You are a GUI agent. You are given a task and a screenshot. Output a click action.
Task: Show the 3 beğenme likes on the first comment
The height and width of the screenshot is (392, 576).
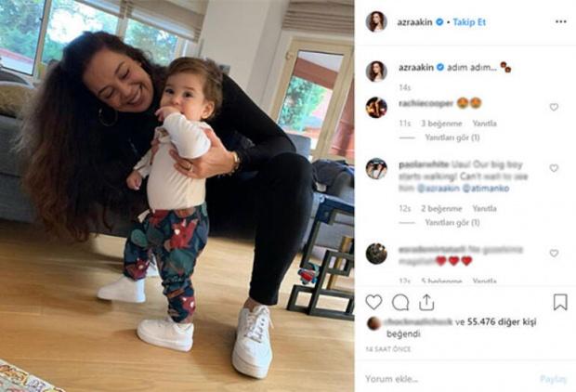tap(441, 124)
